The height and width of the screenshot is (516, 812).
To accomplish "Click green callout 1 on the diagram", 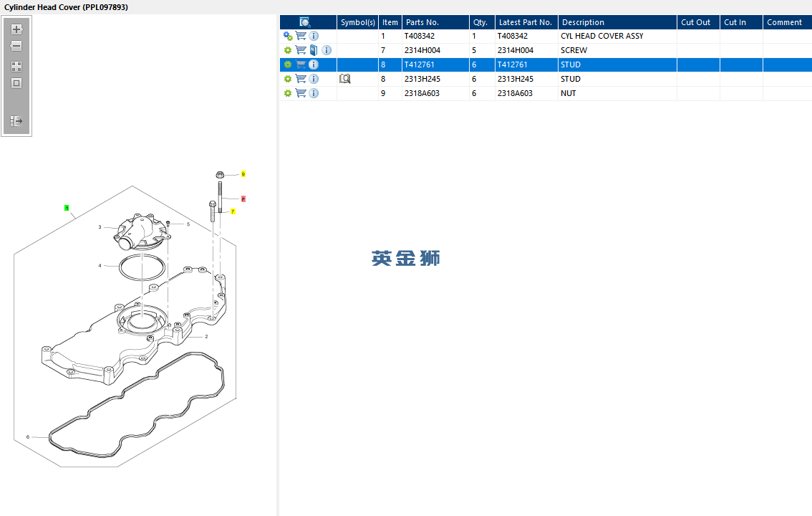I will coord(67,208).
